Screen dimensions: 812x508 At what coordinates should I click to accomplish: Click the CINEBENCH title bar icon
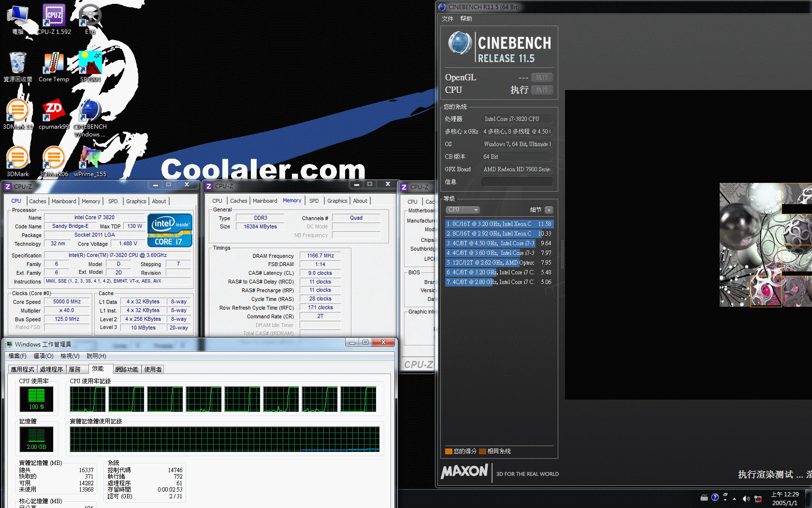click(442, 7)
